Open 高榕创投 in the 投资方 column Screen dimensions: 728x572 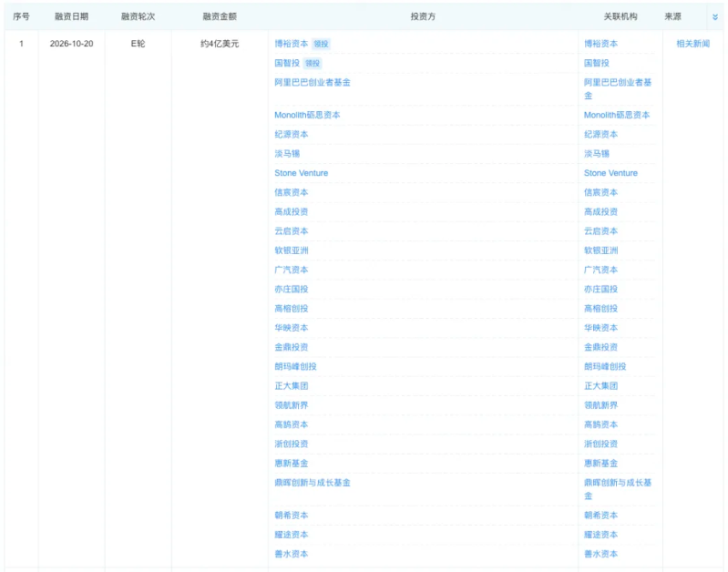click(x=291, y=309)
